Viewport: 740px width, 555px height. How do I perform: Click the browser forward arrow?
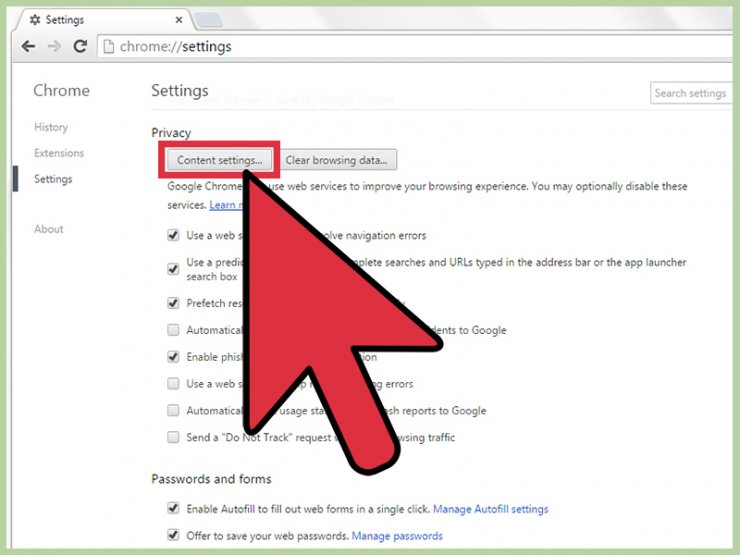54,46
